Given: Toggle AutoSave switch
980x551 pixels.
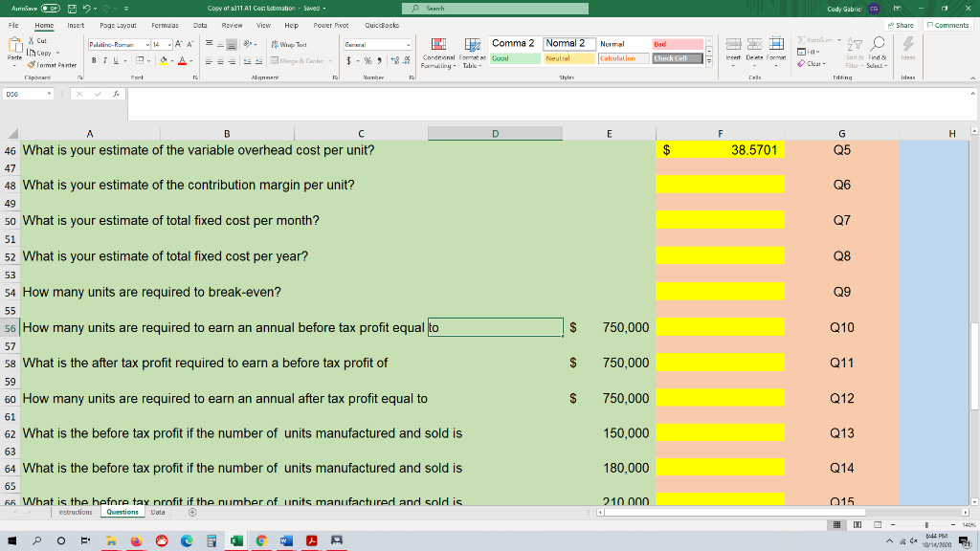Looking at the screenshot, I should [51, 9].
